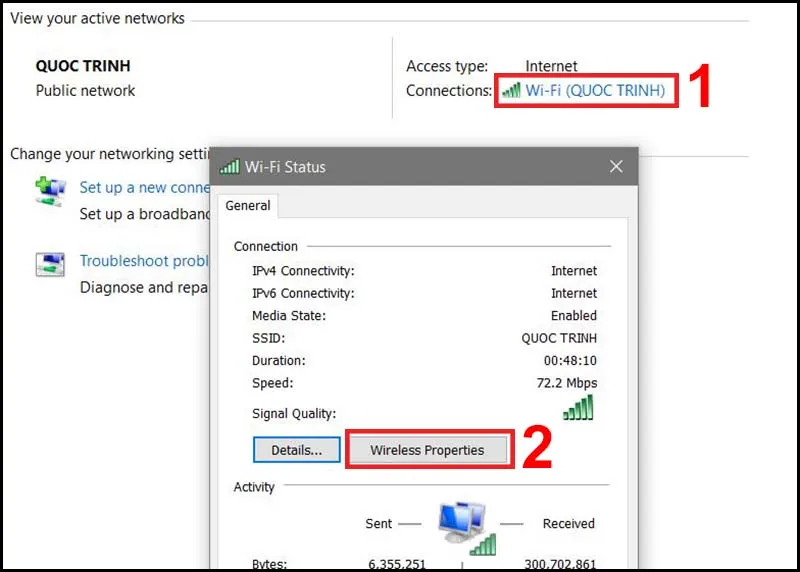The image size is (800, 572).
Task: Open the Set up a new connection link
Action: [144, 187]
